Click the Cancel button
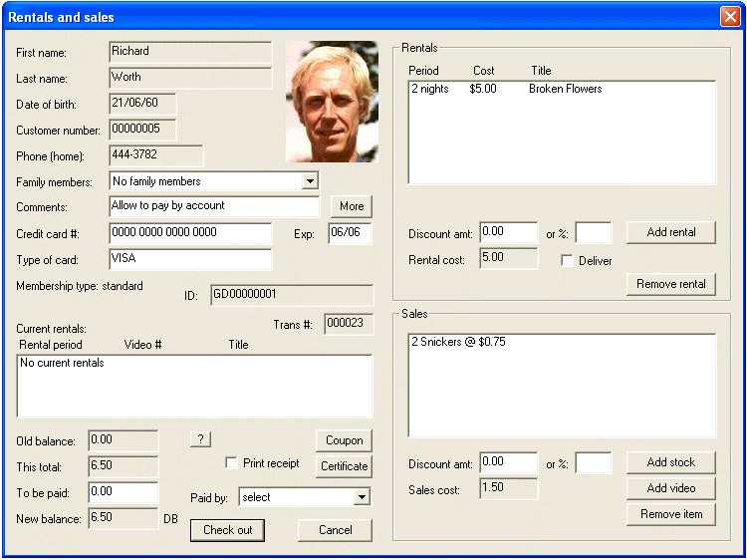 [335, 530]
